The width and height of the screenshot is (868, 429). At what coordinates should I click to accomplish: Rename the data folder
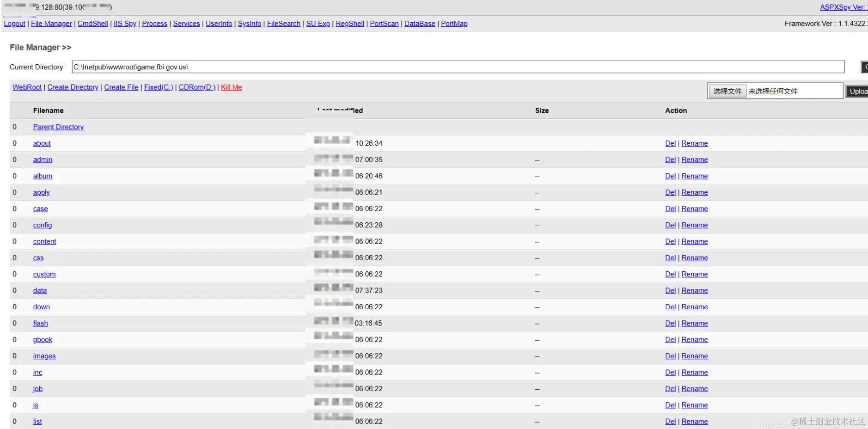[695, 291]
